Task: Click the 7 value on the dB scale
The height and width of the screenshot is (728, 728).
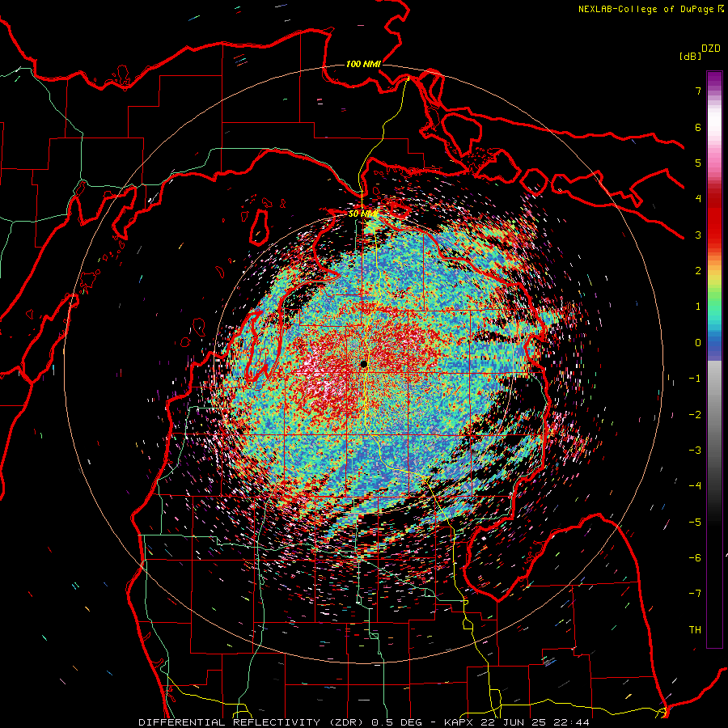Action: pos(698,91)
